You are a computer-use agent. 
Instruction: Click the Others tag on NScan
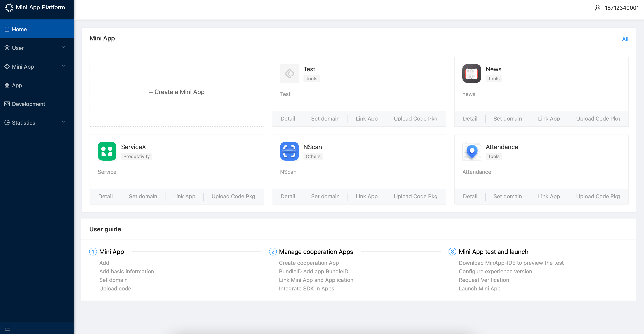click(313, 156)
